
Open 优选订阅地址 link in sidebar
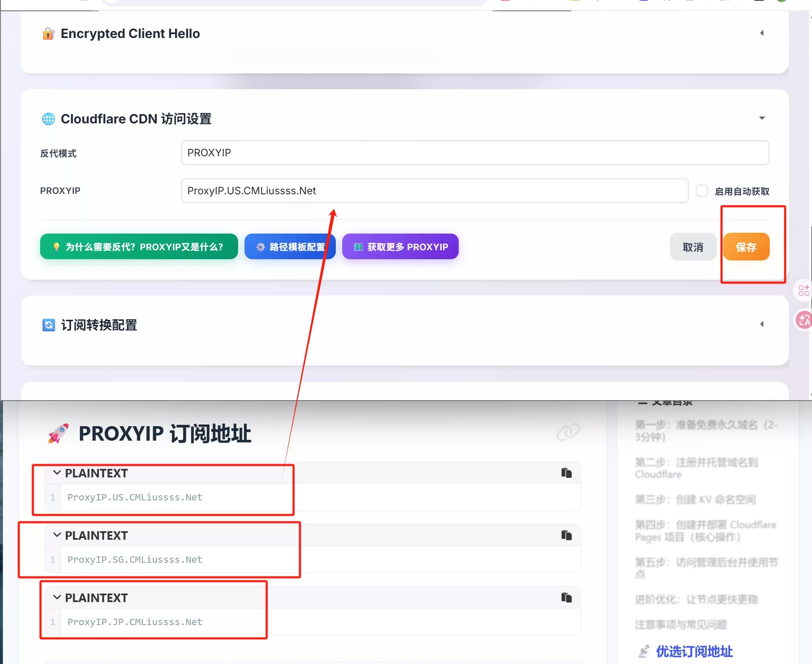[x=694, y=652]
